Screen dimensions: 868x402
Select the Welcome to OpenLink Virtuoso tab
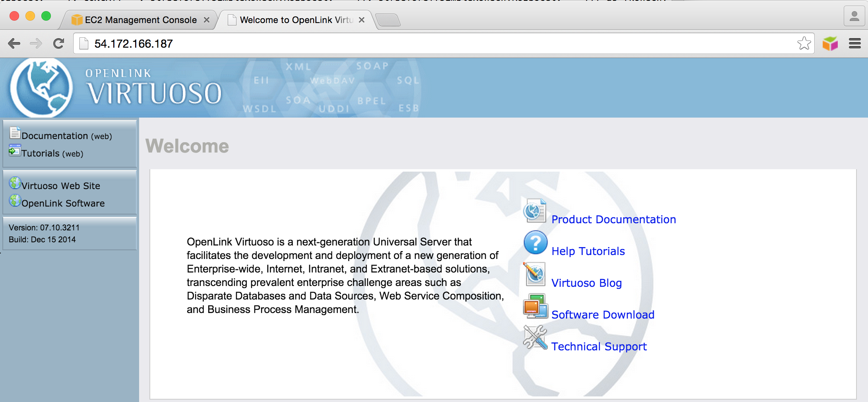point(296,20)
